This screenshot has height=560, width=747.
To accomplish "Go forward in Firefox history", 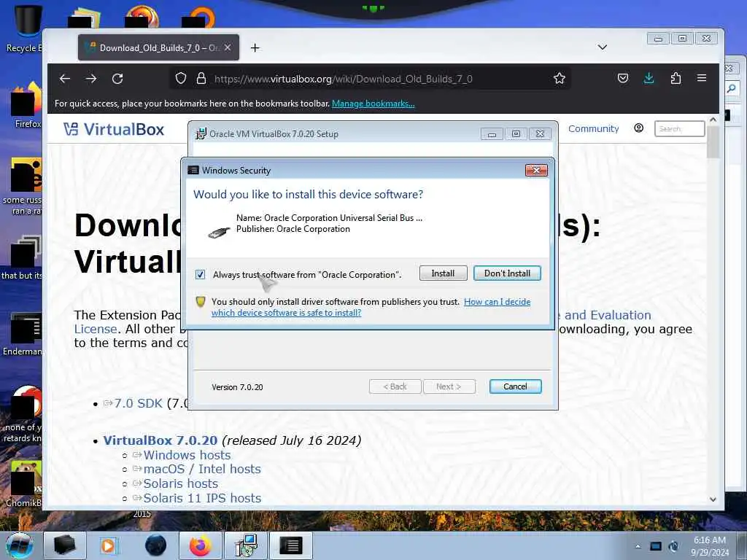I will [x=91, y=79].
